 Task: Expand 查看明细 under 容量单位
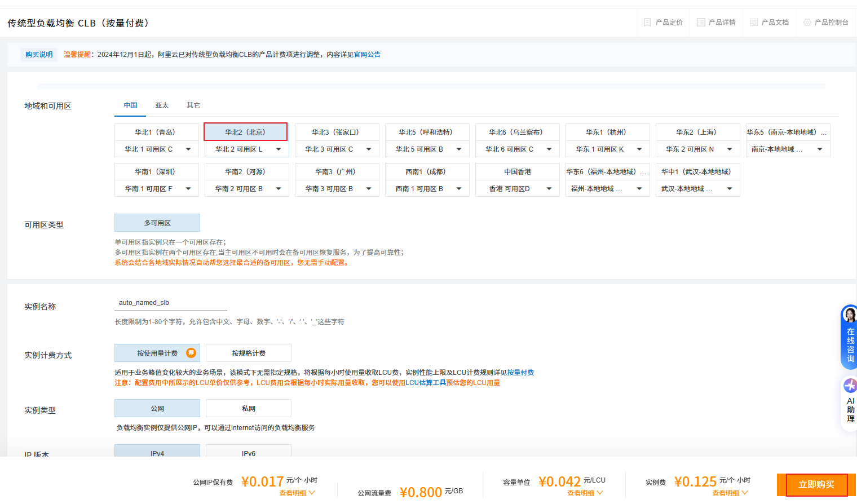(x=585, y=493)
